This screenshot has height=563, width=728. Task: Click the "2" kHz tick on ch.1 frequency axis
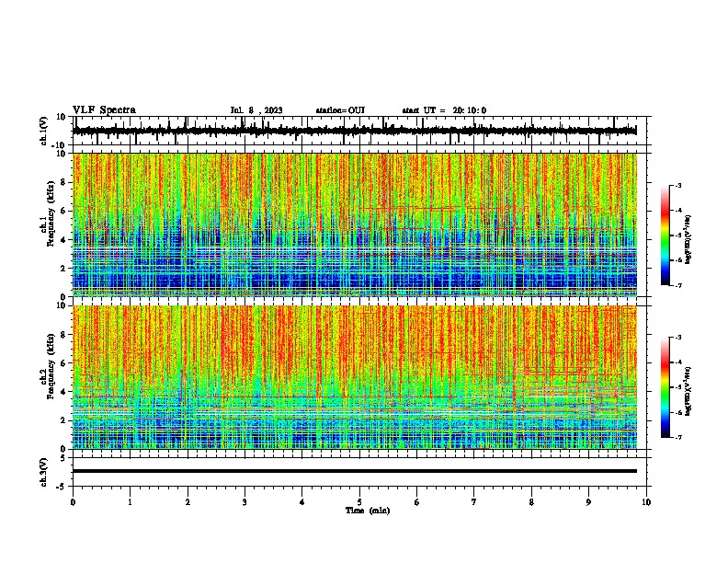tap(64, 269)
